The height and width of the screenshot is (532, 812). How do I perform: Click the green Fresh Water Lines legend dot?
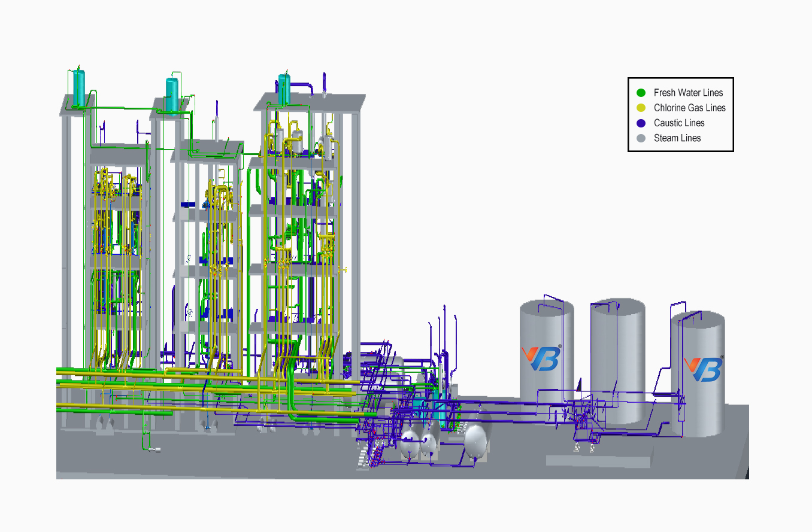point(641,93)
